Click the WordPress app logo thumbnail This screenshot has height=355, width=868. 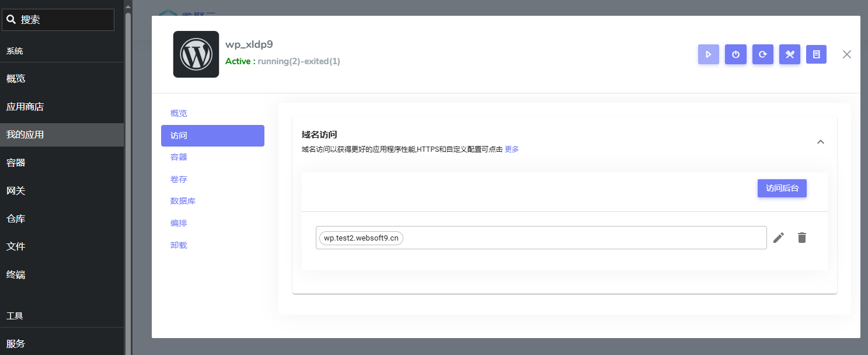point(196,54)
